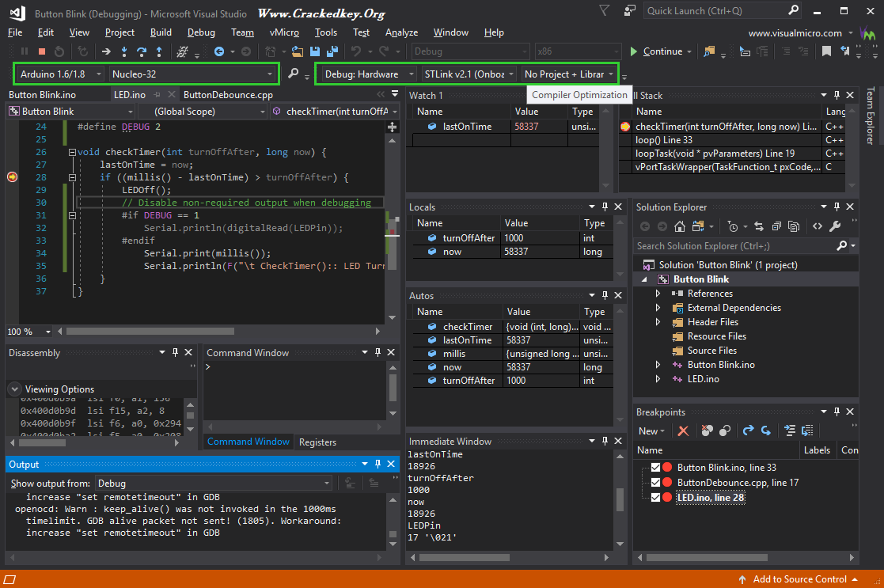The height and width of the screenshot is (588, 884).
Task: Open the Build menu
Action: [x=161, y=32]
